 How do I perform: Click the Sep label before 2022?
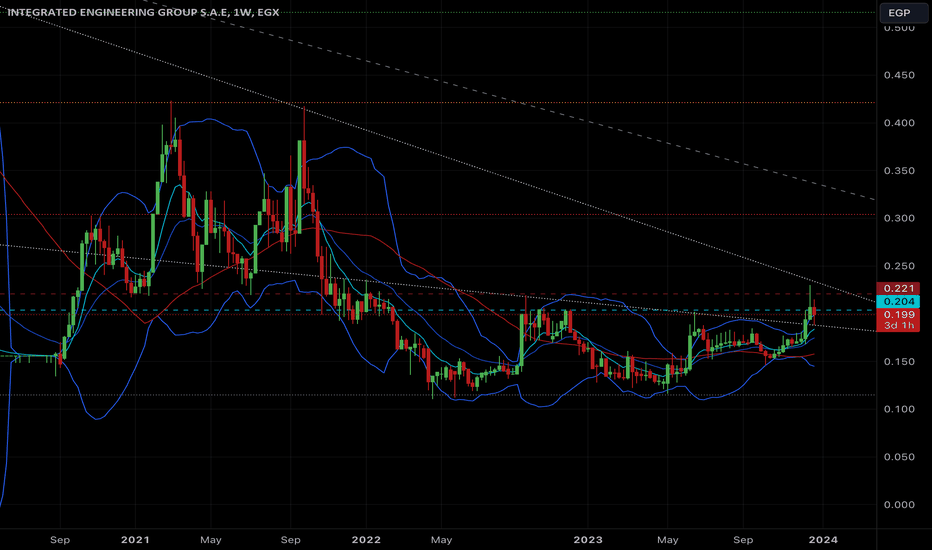(290, 540)
